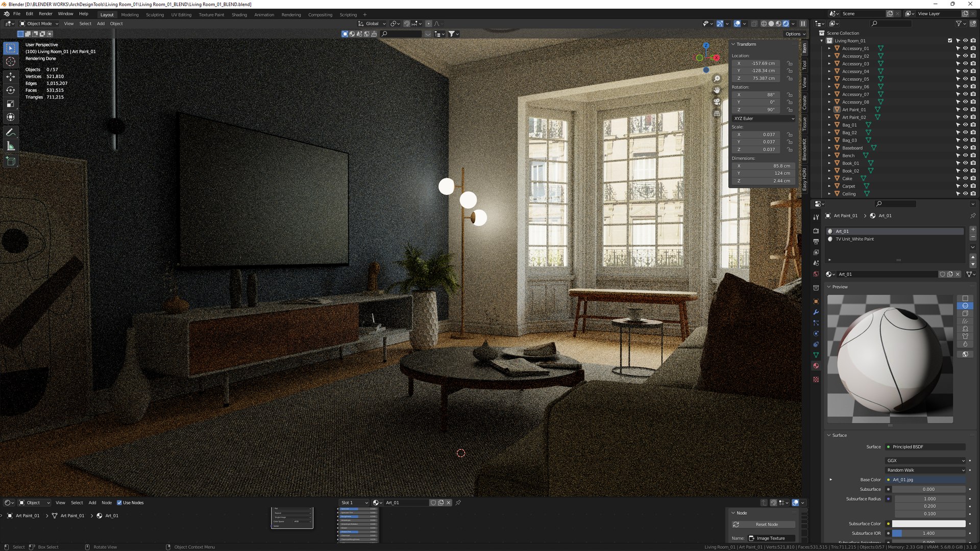Open World properties globe tab
Image resolution: width=980 pixels, height=551 pixels.
(x=816, y=274)
